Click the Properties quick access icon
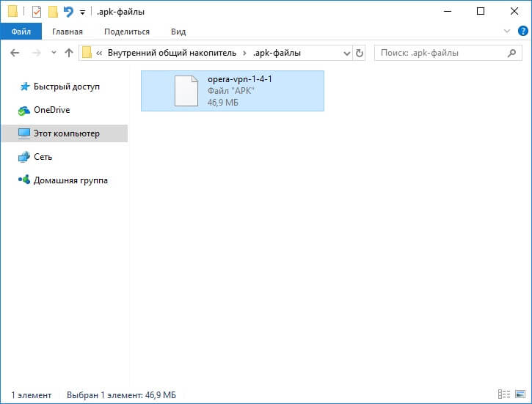Viewport: 532px width, 404px height. (36, 12)
